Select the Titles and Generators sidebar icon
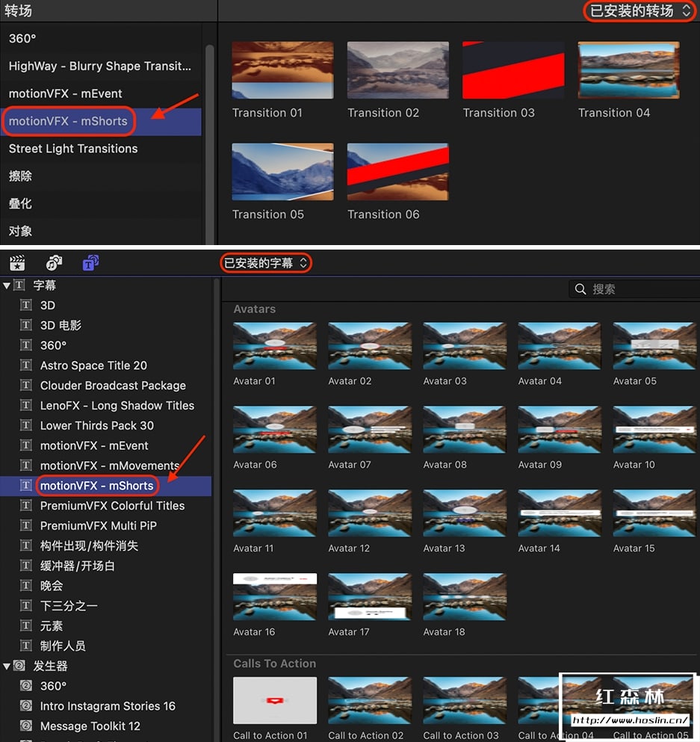Screen dimensions: 700x742 click(90, 262)
